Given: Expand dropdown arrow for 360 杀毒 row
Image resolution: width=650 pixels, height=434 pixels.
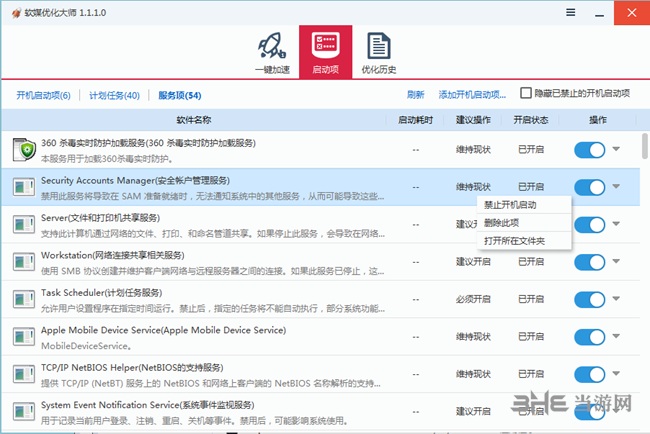Looking at the screenshot, I should (616, 148).
